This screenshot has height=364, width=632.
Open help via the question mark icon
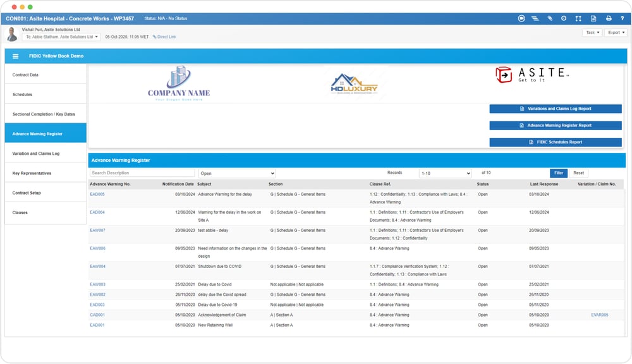point(623,18)
